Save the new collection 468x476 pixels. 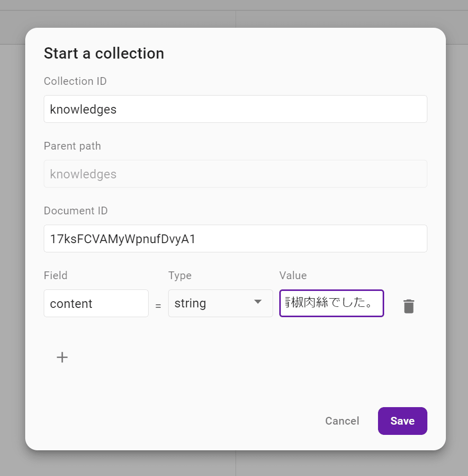(402, 421)
